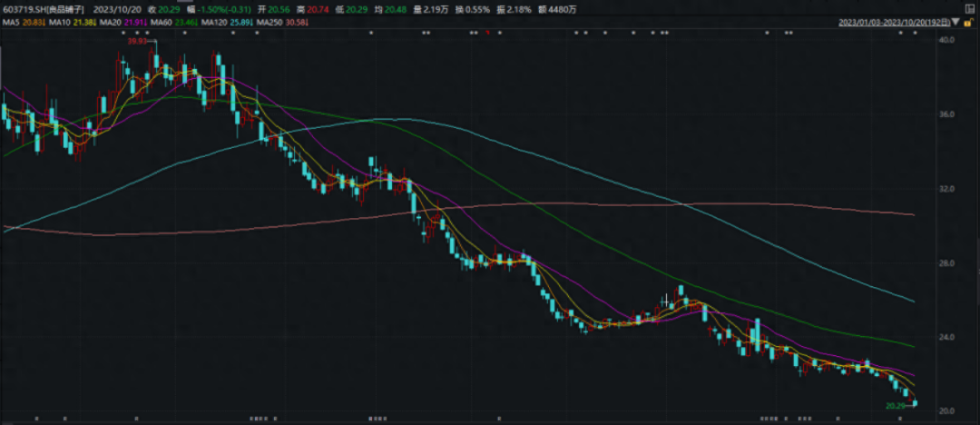This screenshot has width=980, height=425.
Task: Click the last candlestick on the chart
Action: click(x=915, y=403)
